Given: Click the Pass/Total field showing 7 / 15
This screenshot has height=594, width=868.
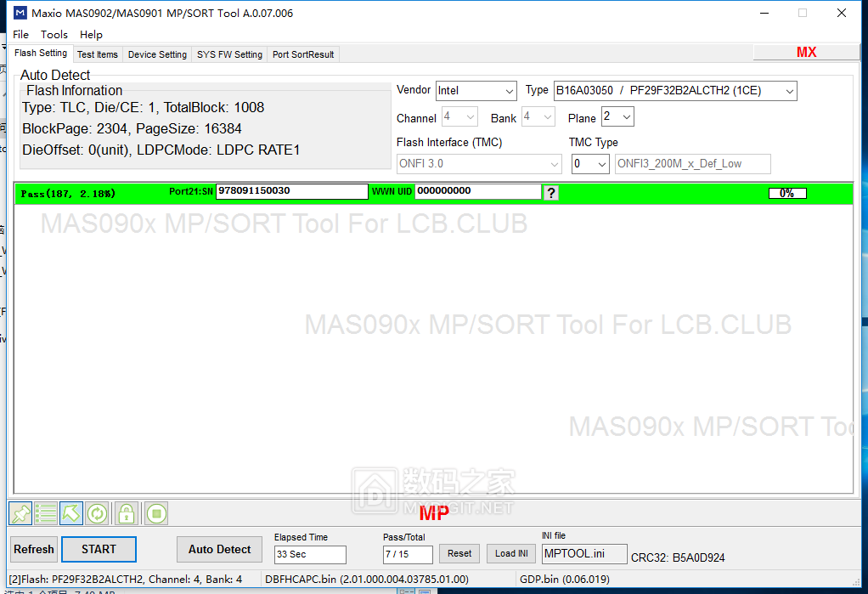Looking at the screenshot, I should point(408,555).
